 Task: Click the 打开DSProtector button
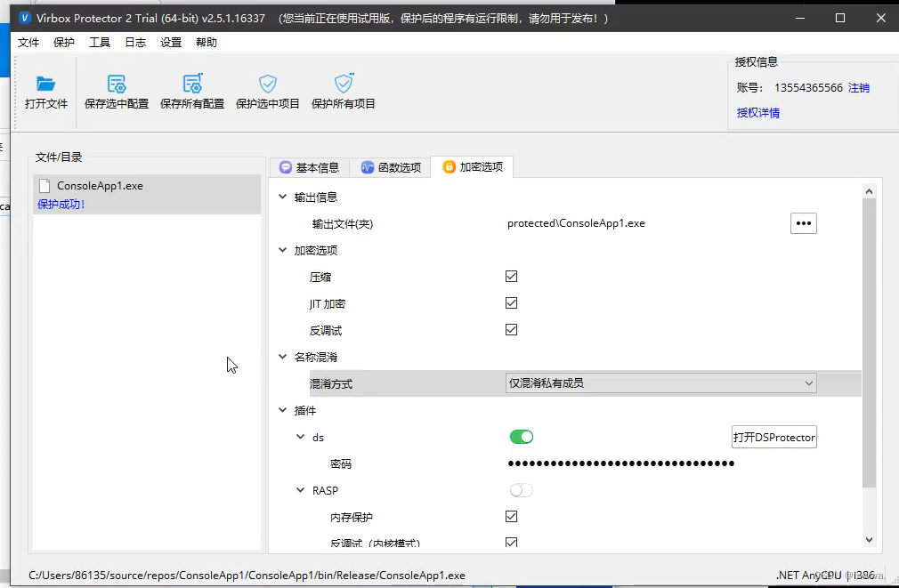click(x=774, y=437)
